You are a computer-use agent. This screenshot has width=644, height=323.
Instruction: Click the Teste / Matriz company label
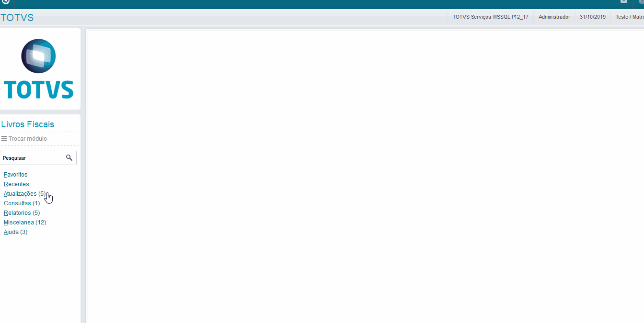tap(630, 17)
